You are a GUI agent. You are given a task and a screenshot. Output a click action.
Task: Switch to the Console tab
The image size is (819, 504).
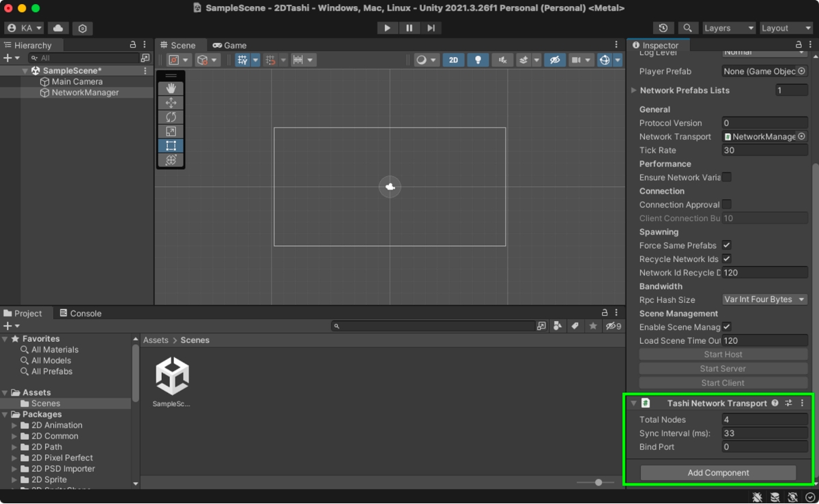point(81,313)
